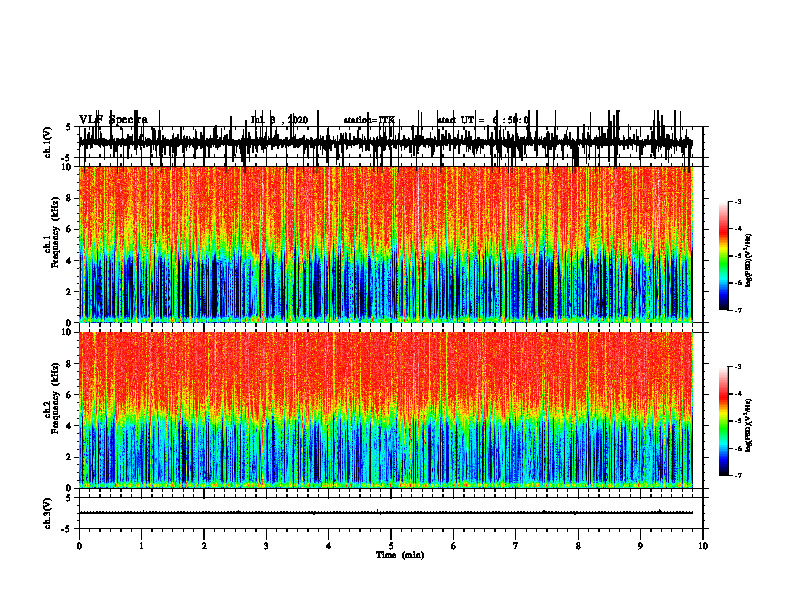Click the '2' kHz tick of ch.1 spectrogram
The width and height of the screenshot is (792, 612).
70,291
